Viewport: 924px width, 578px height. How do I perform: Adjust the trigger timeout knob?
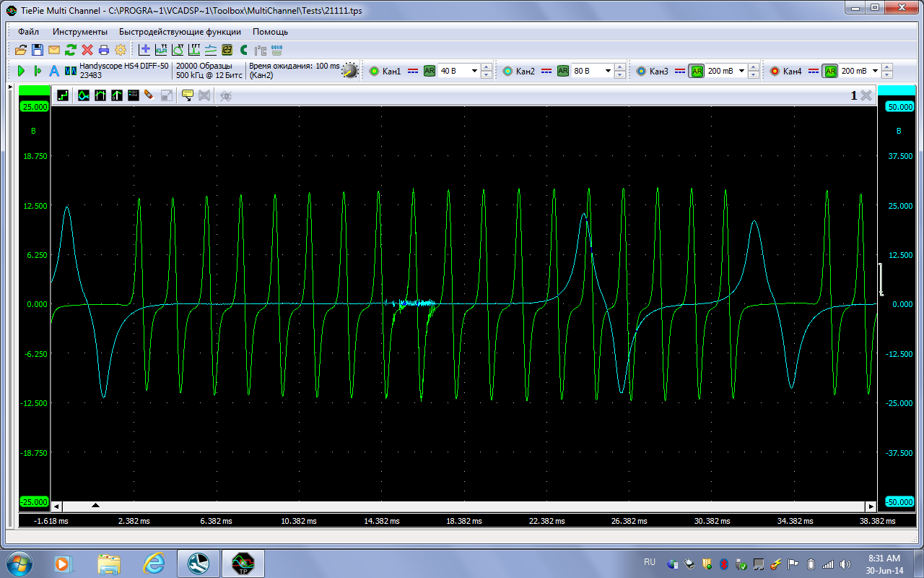(350, 71)
